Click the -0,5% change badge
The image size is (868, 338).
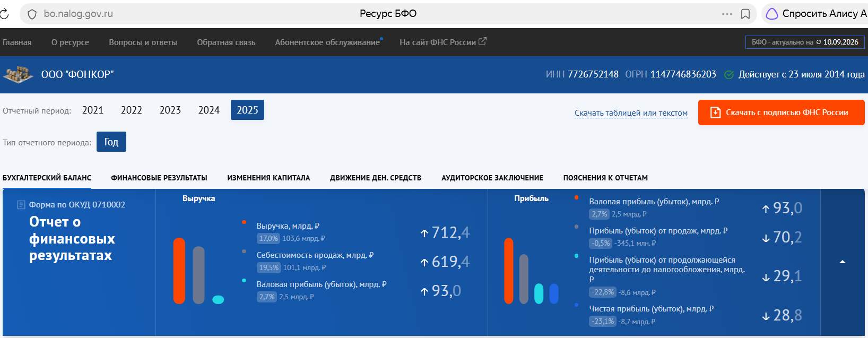[601, 244]
